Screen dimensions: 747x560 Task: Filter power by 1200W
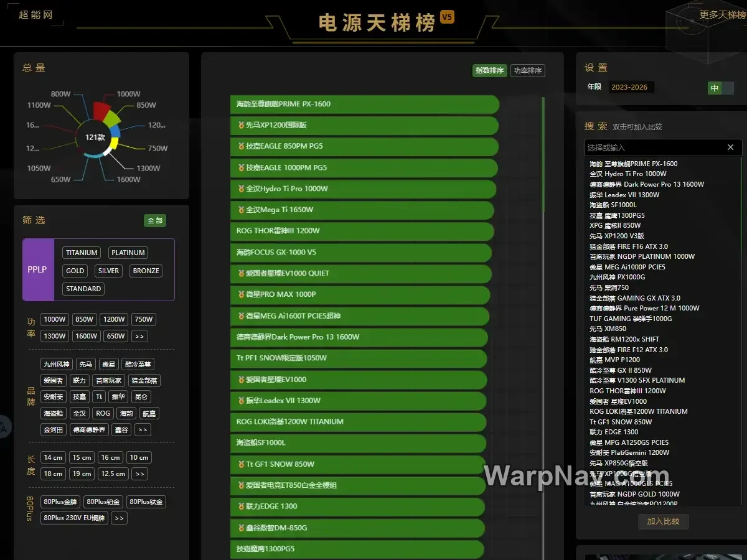pos(115,319)
